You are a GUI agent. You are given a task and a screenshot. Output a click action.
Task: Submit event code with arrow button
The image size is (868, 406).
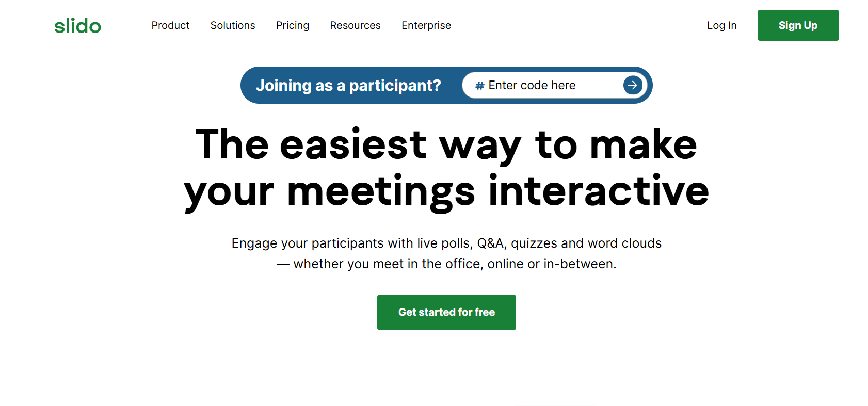click(x=633, y=85)
